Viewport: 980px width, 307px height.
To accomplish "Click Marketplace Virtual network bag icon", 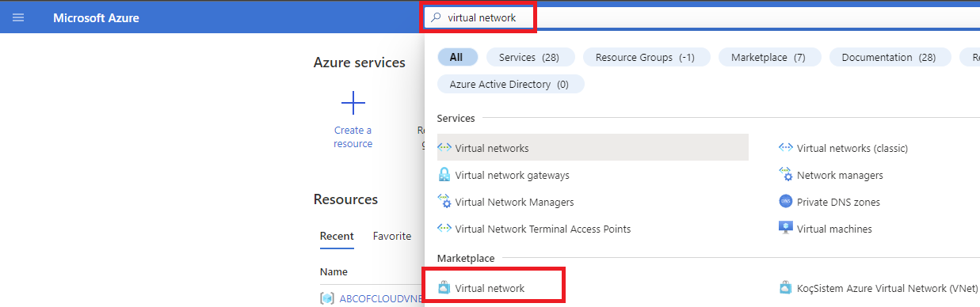I will [444, 288].
